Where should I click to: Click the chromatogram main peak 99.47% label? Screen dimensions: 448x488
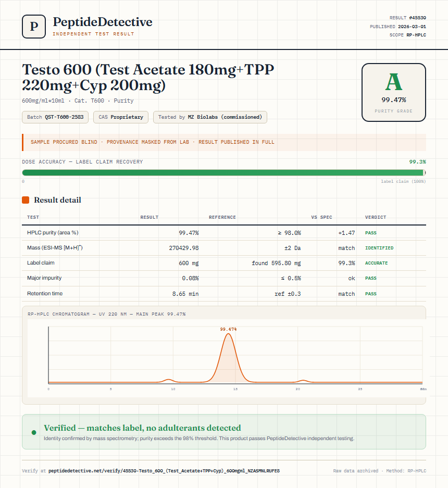(x=228, y=329)
